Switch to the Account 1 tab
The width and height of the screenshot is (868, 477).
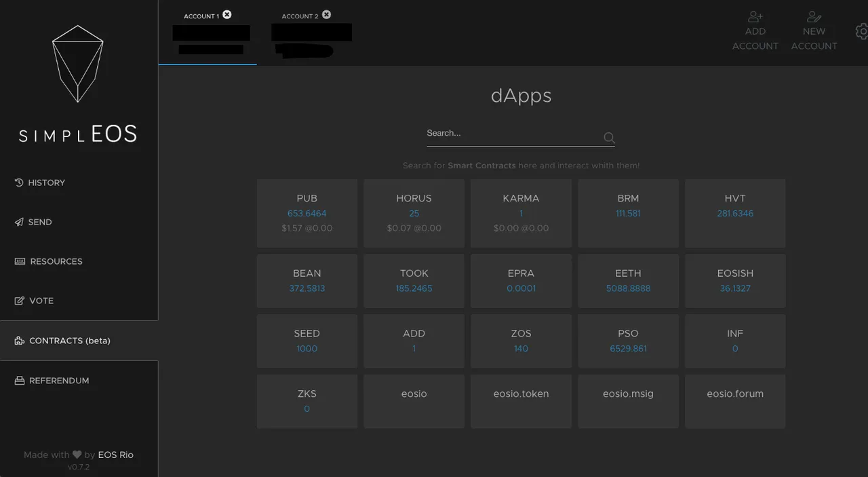tap(208, 33)
